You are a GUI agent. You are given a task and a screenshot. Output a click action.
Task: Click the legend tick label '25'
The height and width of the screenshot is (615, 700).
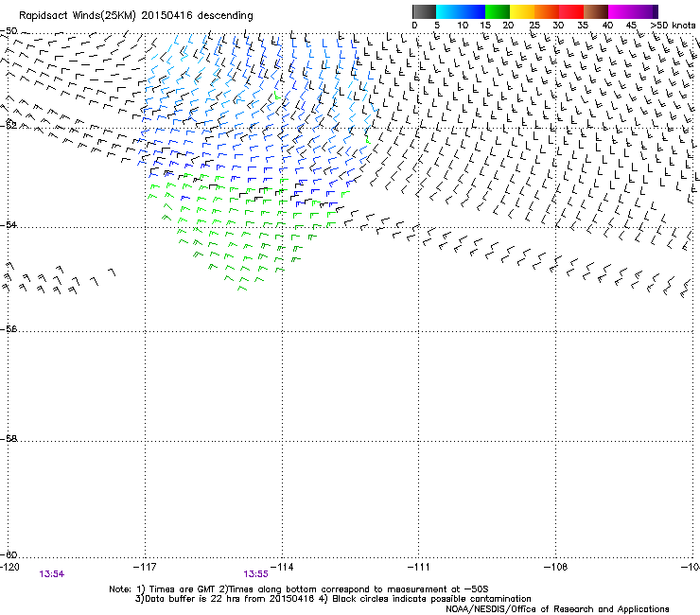[534, 26]
